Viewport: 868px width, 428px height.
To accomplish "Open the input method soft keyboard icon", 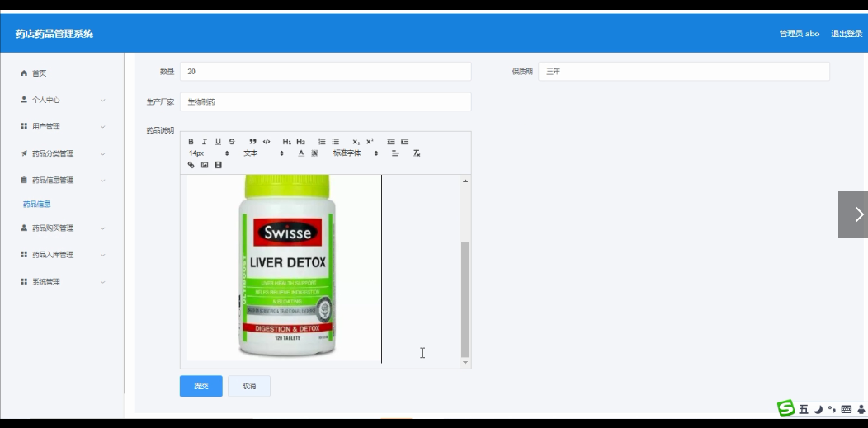I will tap(847, 409).
